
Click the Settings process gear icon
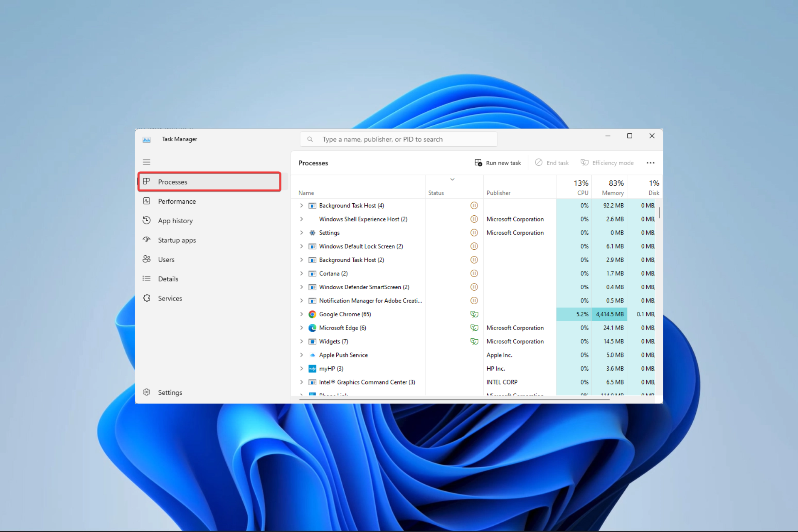[x=312, y=233]
